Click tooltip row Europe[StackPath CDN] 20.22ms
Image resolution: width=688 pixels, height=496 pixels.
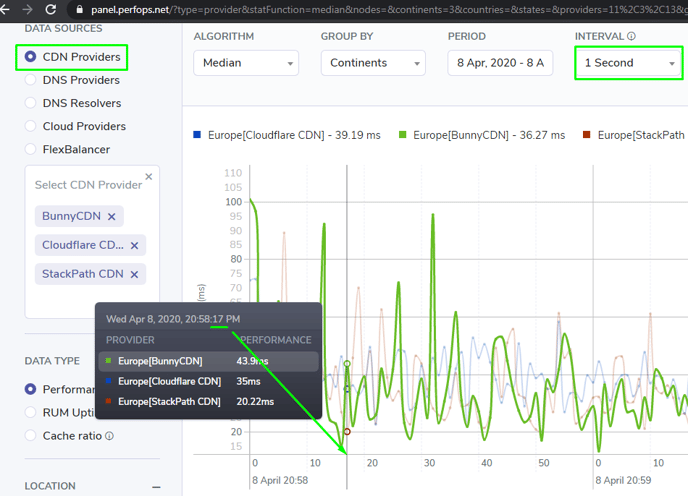[x=208, y=402]
